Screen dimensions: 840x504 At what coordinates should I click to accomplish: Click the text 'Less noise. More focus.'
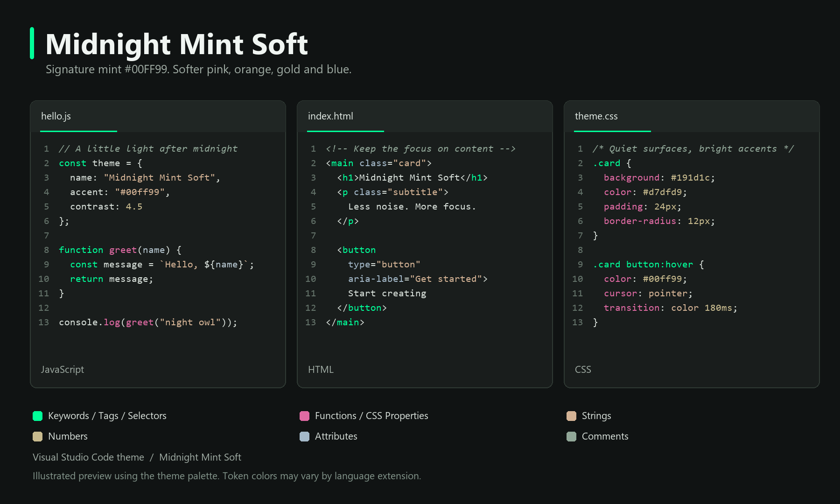pos(412,206)
